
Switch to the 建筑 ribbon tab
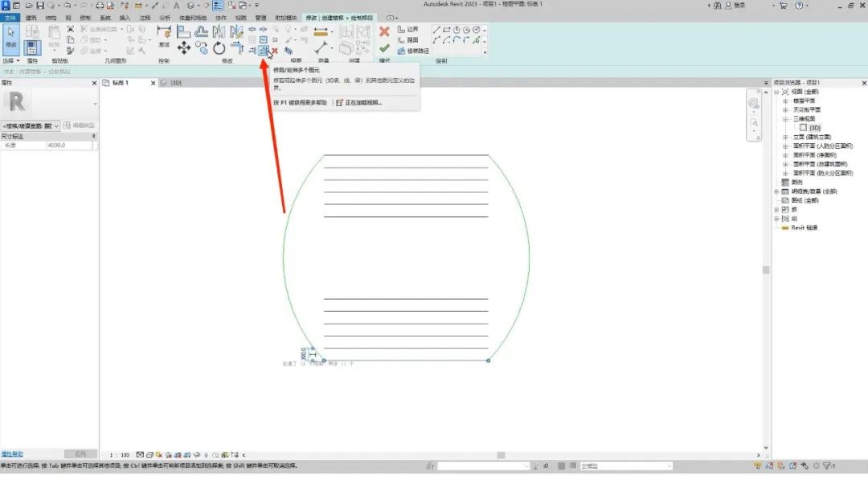(x=31, y=18)
